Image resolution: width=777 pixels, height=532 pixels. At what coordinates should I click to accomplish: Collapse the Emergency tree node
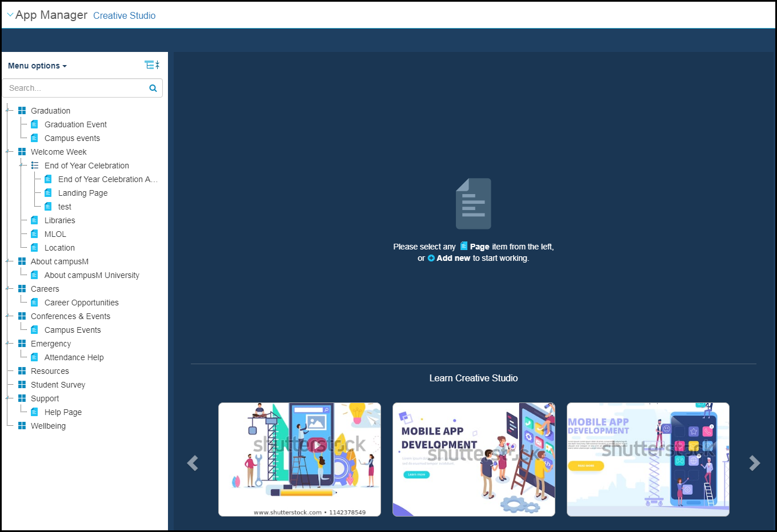7,343
